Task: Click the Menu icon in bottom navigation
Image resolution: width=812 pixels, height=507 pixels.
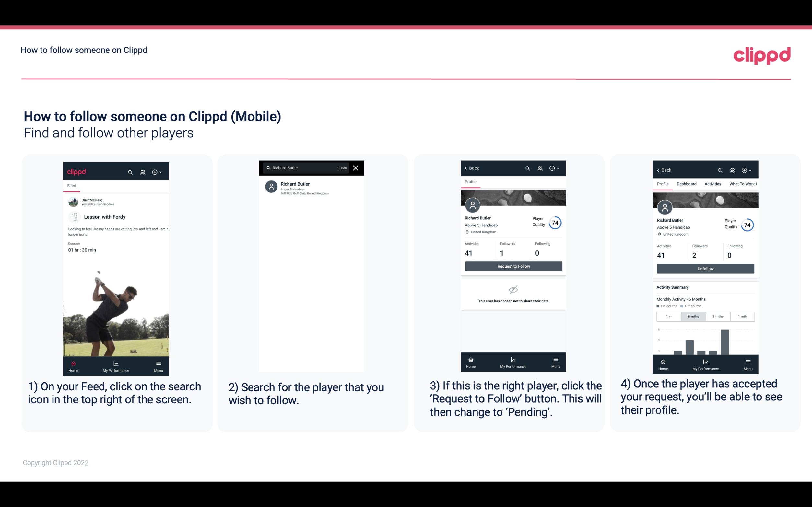Action: click(159, 363)
